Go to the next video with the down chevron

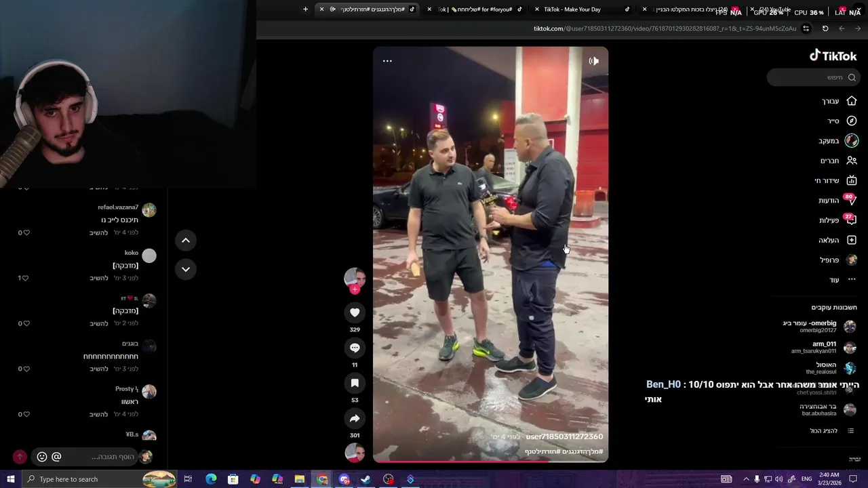186,269
